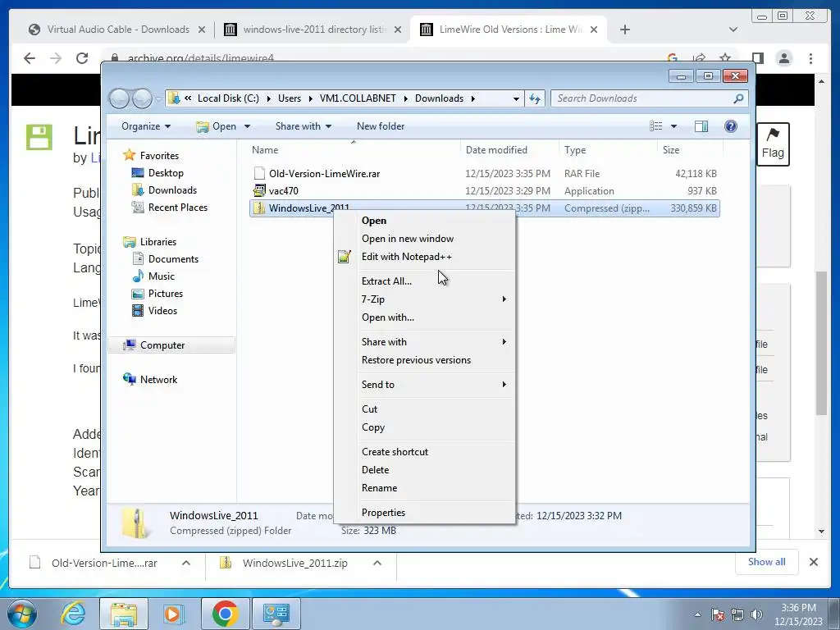
Task: Sort by the Type column header
Action: (575, 150)
